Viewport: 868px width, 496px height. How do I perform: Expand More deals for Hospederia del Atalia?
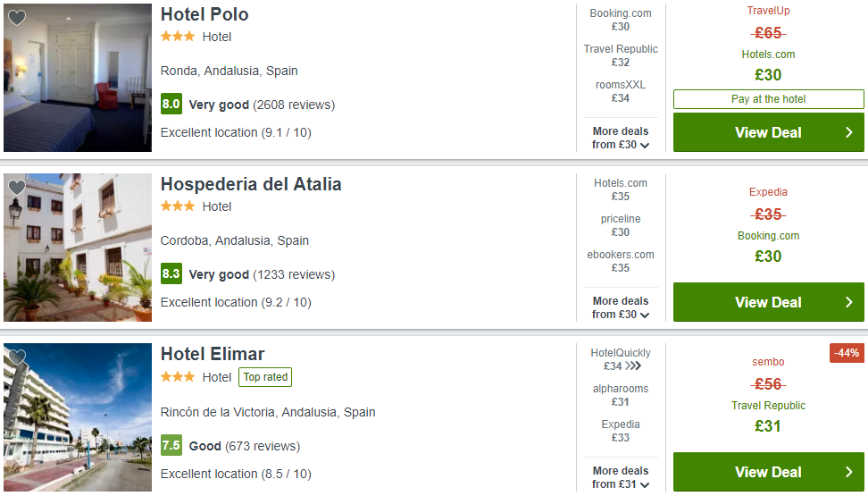pos(621,307)
